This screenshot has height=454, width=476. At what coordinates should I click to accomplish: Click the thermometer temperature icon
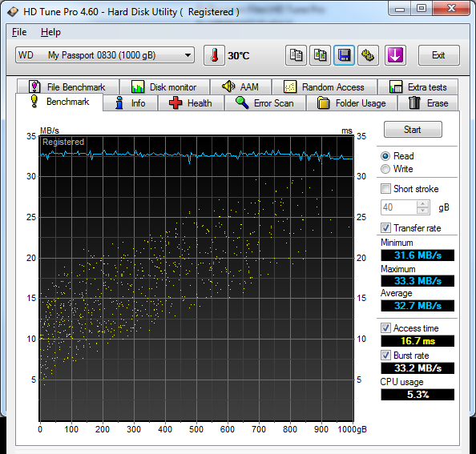[214, 55]
